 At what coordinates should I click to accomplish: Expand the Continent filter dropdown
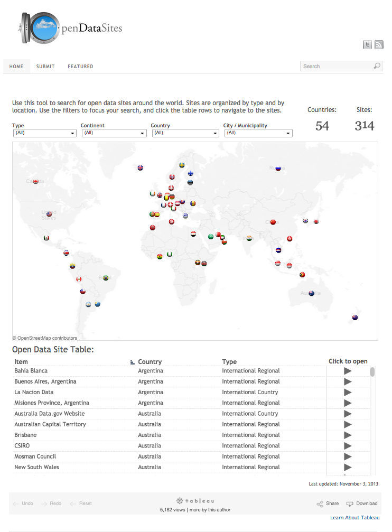pyautogui.click(x=114, y=133)
